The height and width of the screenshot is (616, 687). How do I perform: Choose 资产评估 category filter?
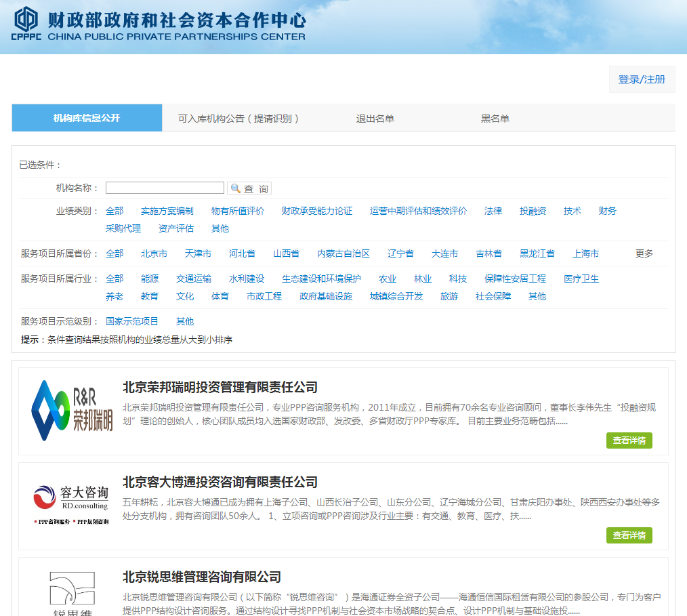[175, 228]
